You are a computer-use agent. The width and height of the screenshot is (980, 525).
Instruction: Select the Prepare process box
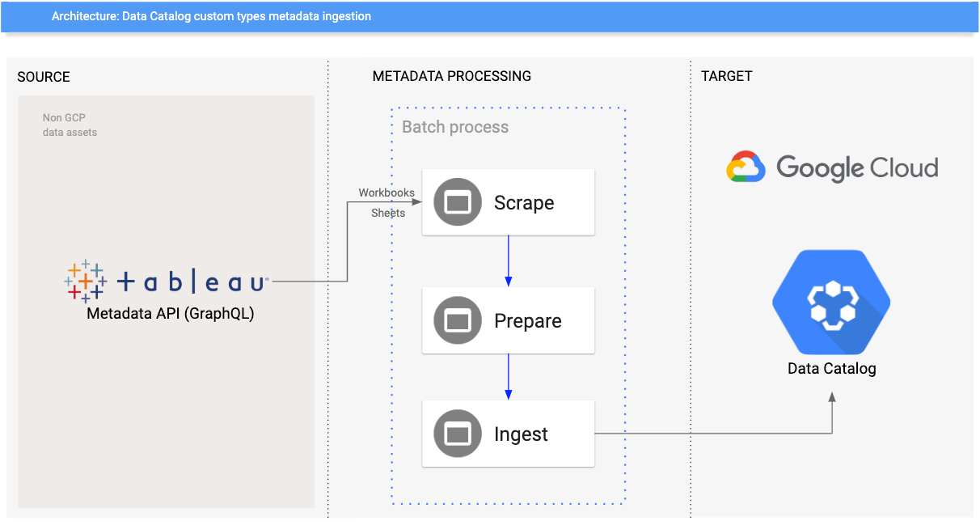click(x=509, y=320)
